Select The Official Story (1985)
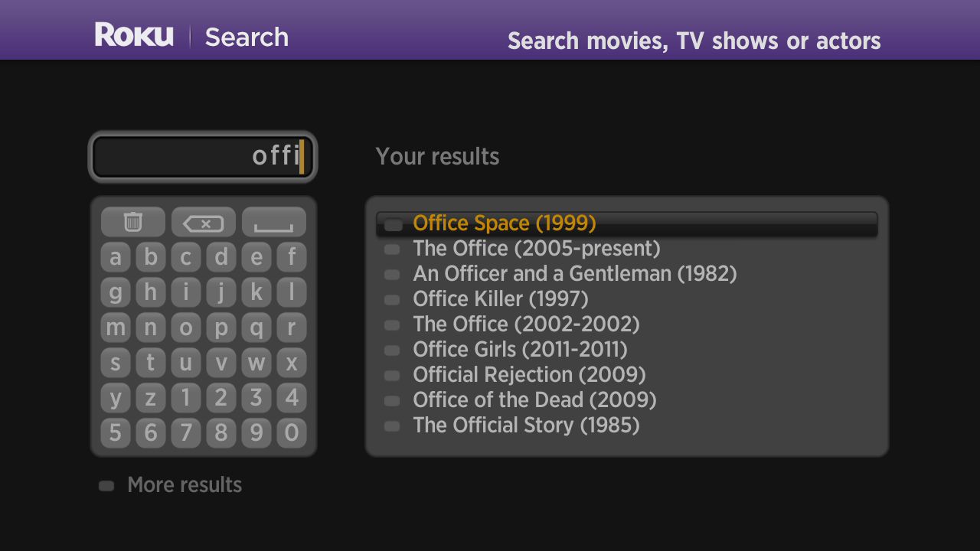The width and height of the screenshot is (980, 551). 526,425
